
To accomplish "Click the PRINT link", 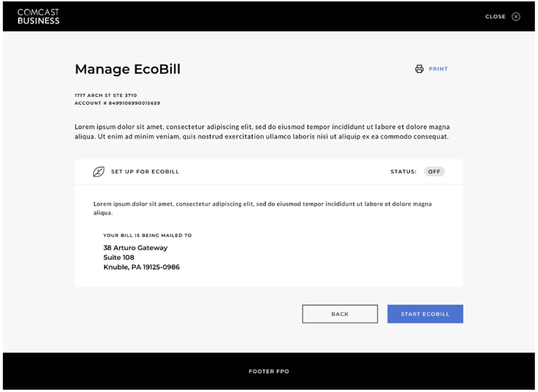I will (438, 69).
